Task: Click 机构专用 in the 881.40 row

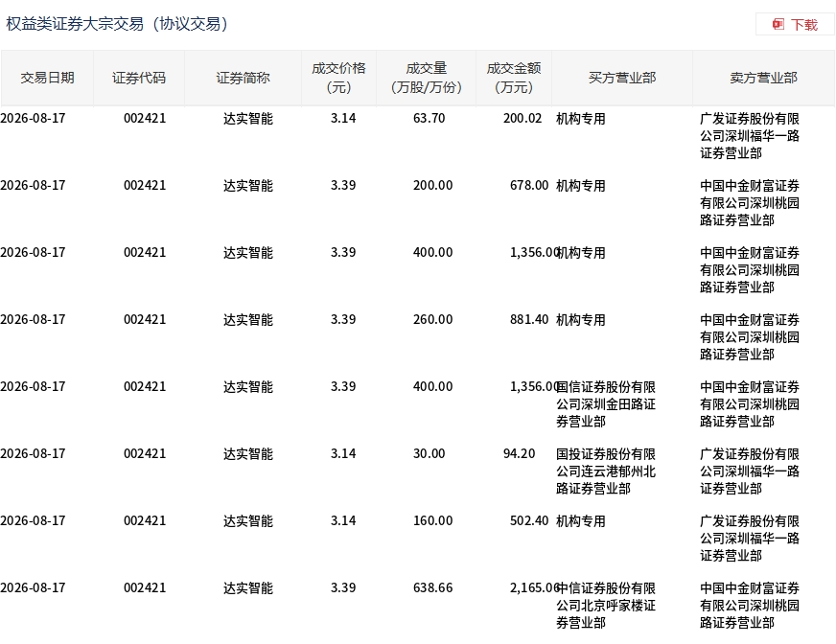Action: (x=581, y=320)
